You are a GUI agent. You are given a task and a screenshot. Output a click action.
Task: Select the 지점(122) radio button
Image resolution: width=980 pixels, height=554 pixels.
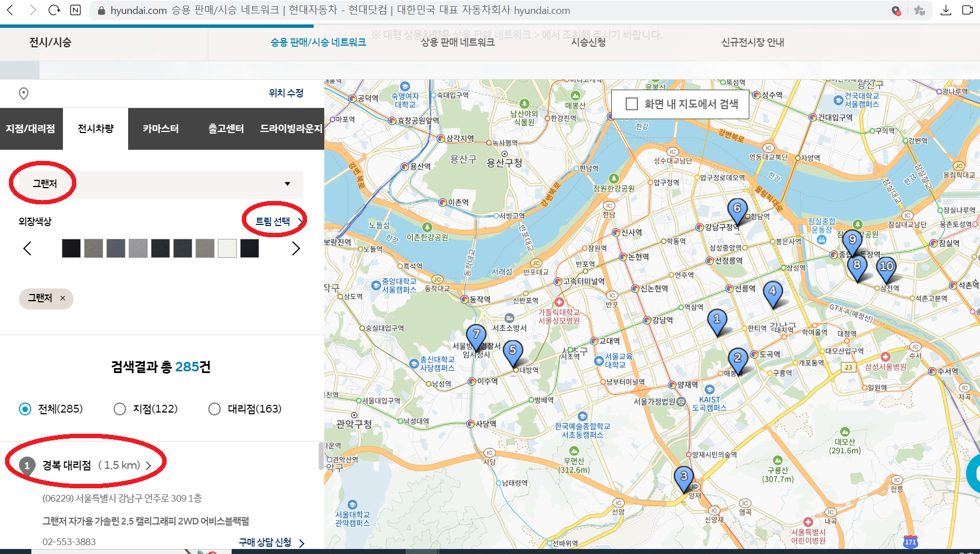pyautogui.click(x=119, y=409)
